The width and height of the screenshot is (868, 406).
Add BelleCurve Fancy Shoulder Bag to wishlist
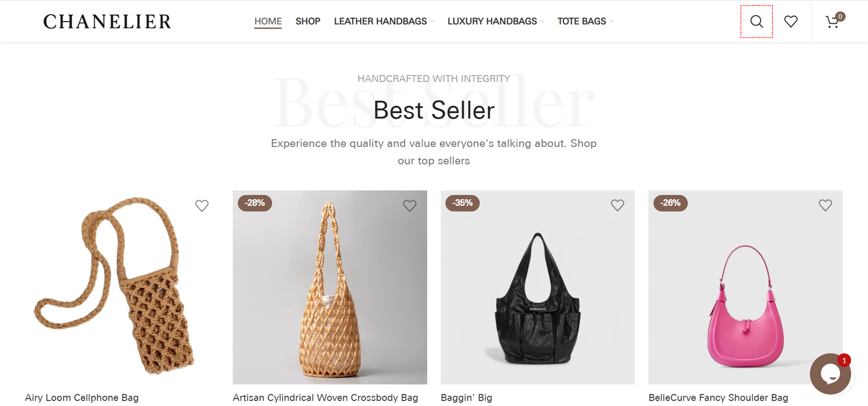(x=825, y=205)
